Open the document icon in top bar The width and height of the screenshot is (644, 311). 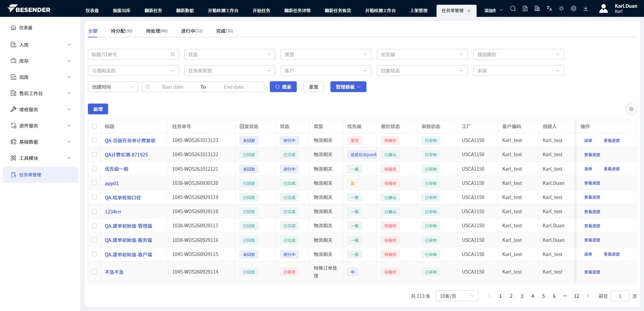525,9
